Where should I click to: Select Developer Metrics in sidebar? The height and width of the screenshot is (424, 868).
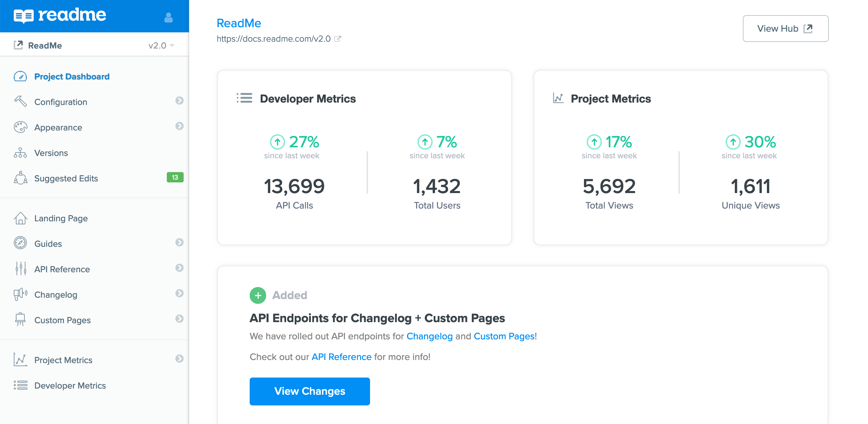click(70, 385)
